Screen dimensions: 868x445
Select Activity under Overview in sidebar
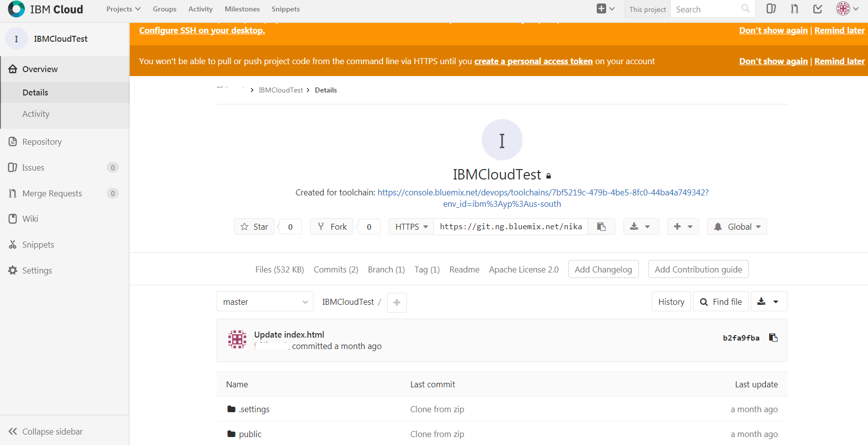tap(36, 114)
